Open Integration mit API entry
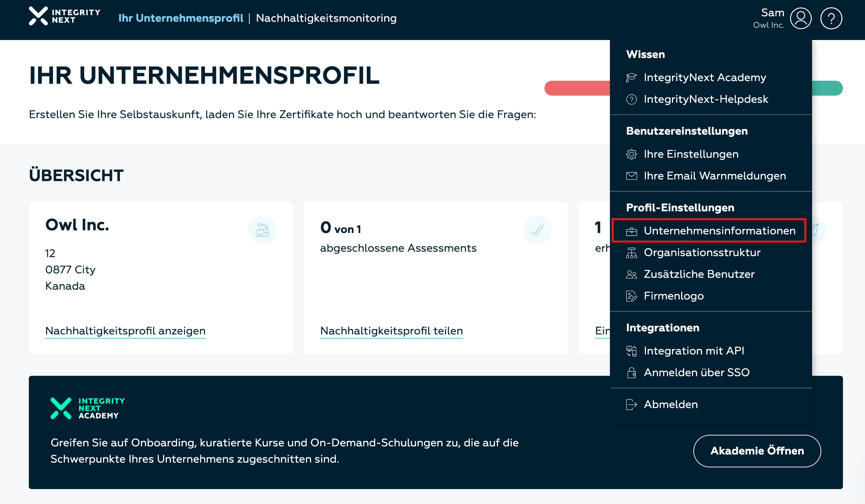865x504 pixels. [x=694, y=351]
